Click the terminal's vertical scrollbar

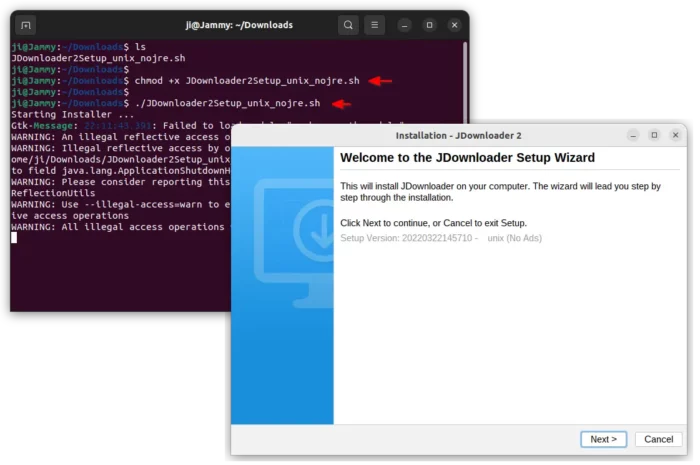[465, 83]
